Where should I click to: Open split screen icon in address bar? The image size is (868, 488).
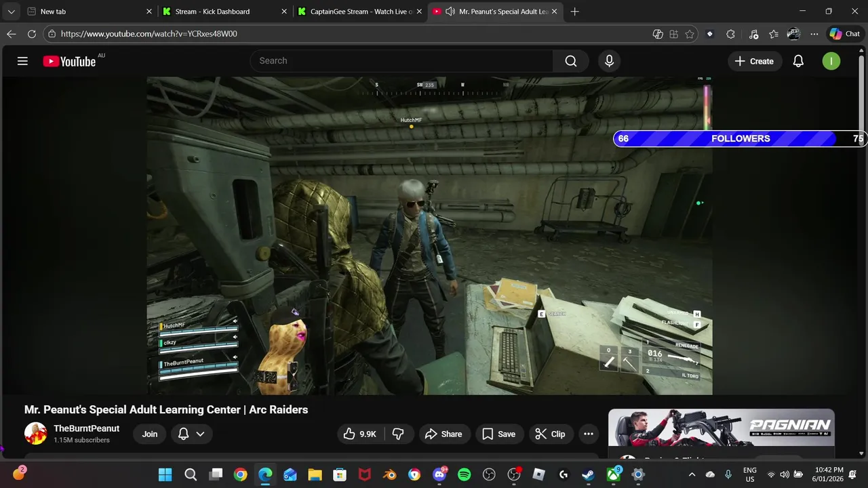click(658, 34)
